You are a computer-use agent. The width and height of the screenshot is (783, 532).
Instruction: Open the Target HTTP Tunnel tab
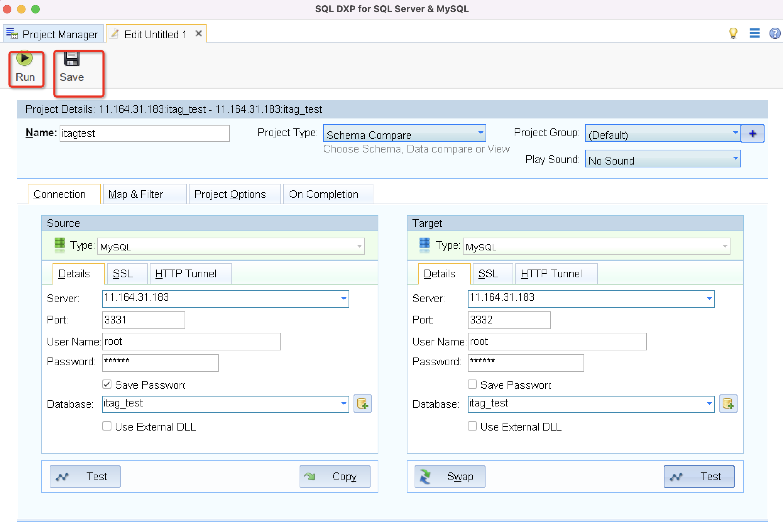click(551, 274)
